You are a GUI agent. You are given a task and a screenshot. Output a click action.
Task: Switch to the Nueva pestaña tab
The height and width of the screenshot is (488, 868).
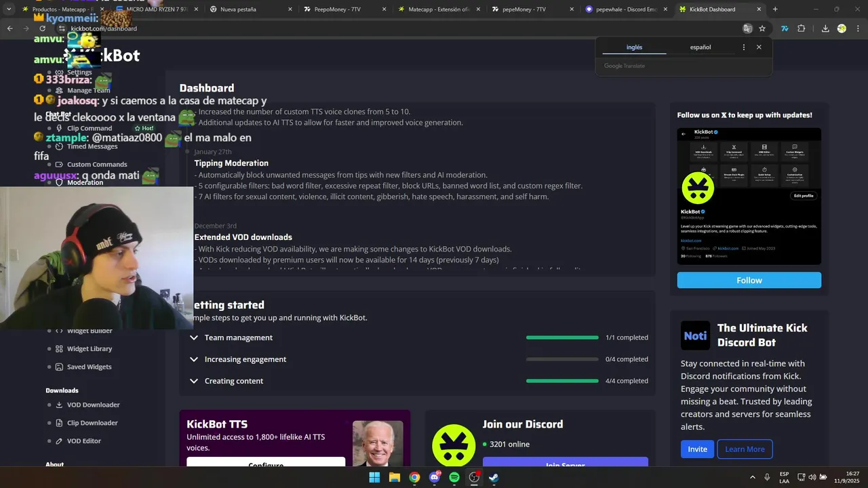point(250,9)
